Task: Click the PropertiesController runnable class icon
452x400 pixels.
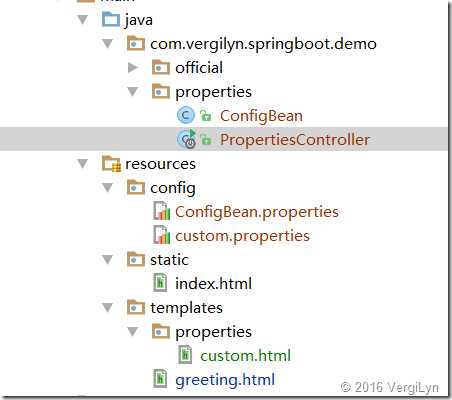Action: pos(187,139)
